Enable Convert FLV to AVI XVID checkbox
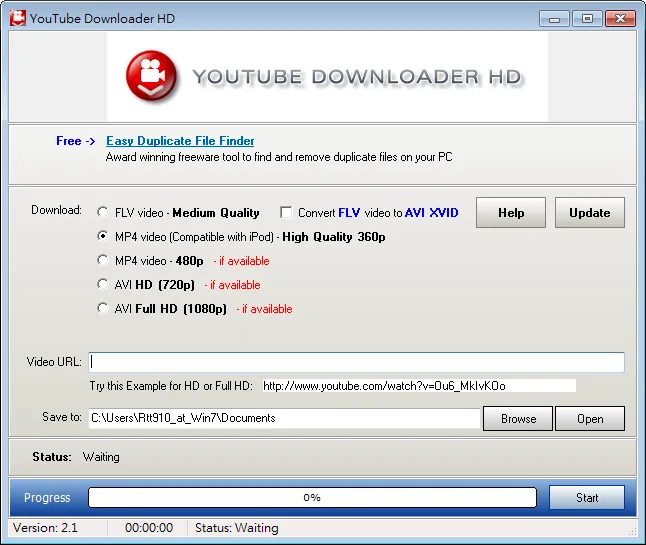The image size is (646, 545). tap(286, 212)
